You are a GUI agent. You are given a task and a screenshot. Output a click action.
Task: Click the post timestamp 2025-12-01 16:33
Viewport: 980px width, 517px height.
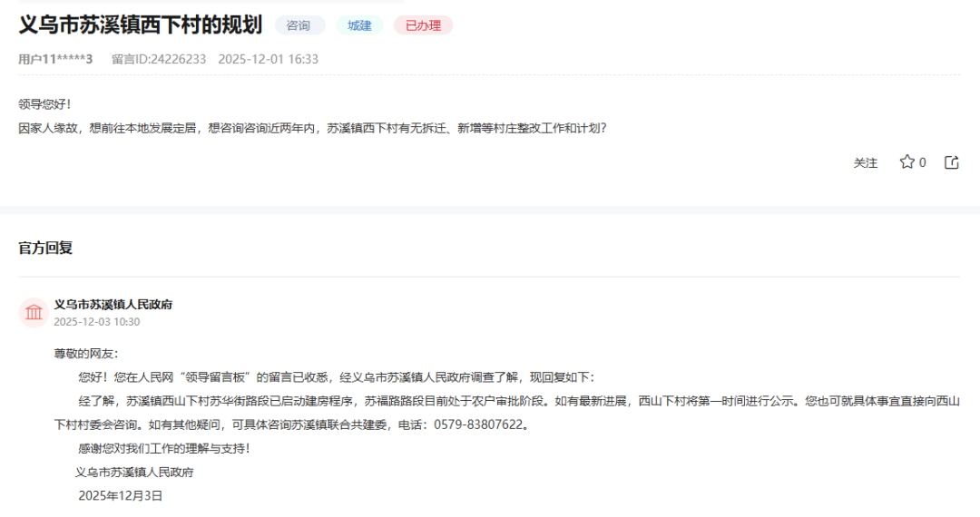click(x=268, y=59)
